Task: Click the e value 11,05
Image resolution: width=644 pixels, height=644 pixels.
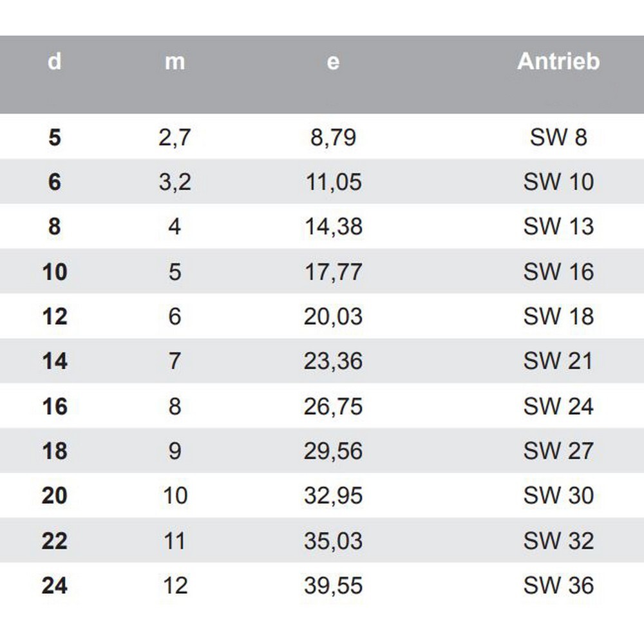Action: [x=333, y=182]
